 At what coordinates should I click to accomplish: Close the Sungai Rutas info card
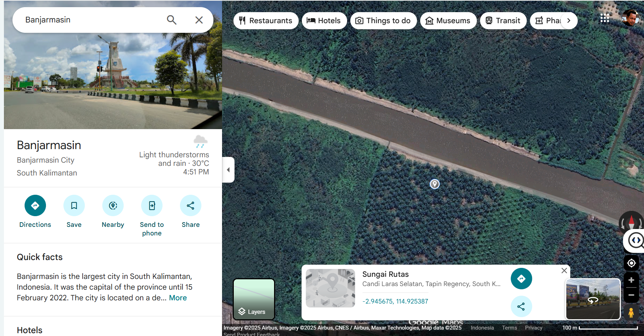[x=564, y=271]
